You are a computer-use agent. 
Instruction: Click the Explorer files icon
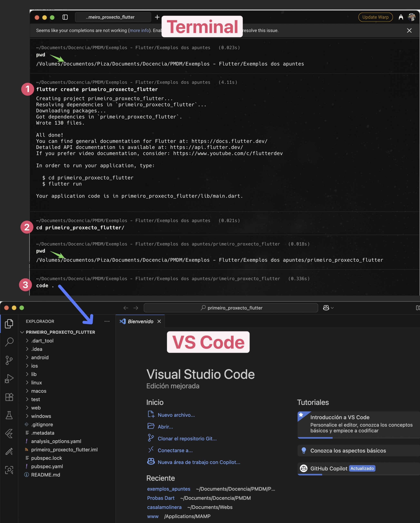tap(9, 324)
